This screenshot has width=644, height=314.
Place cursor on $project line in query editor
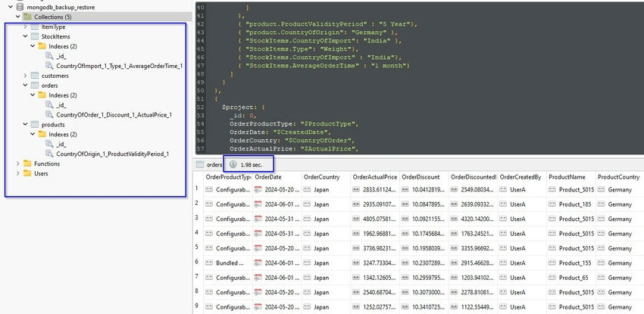pyautogui.click(x=244, y=107)
